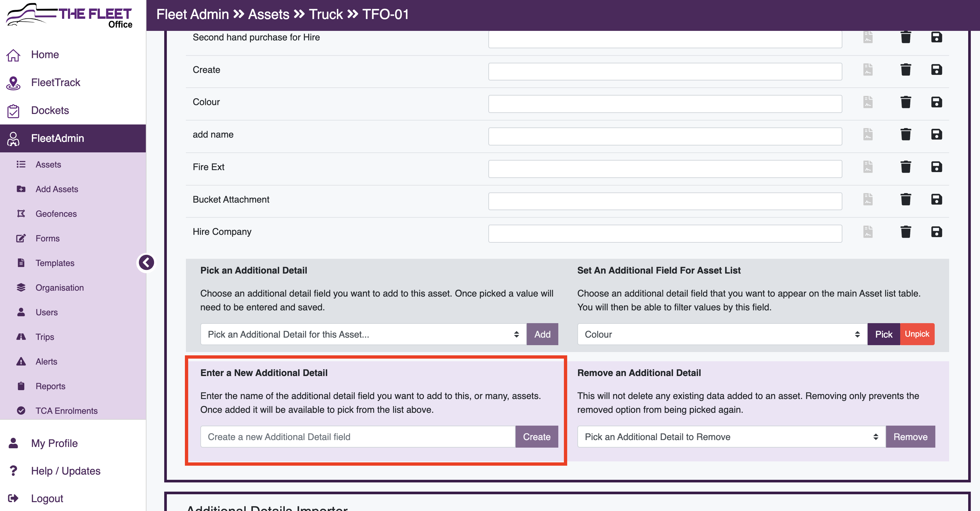Click the Second hand purchase for Hire input
This screenshot has height=511, width=980.
point(665,39)
